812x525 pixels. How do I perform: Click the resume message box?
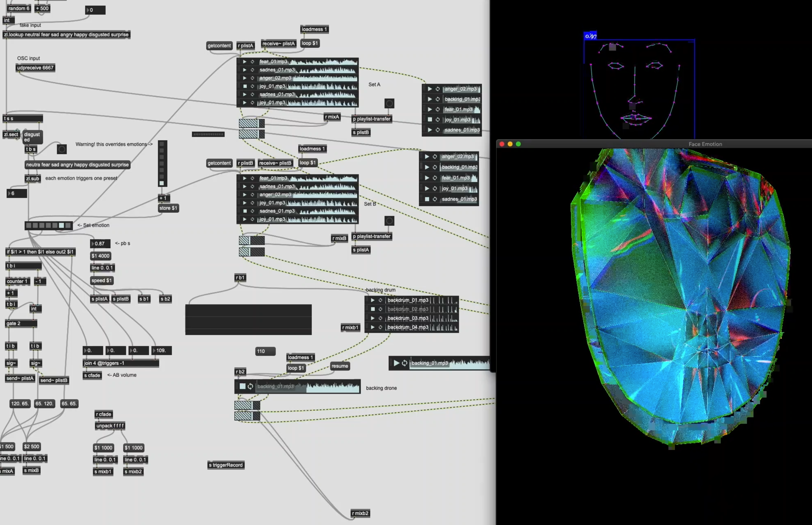340,366
